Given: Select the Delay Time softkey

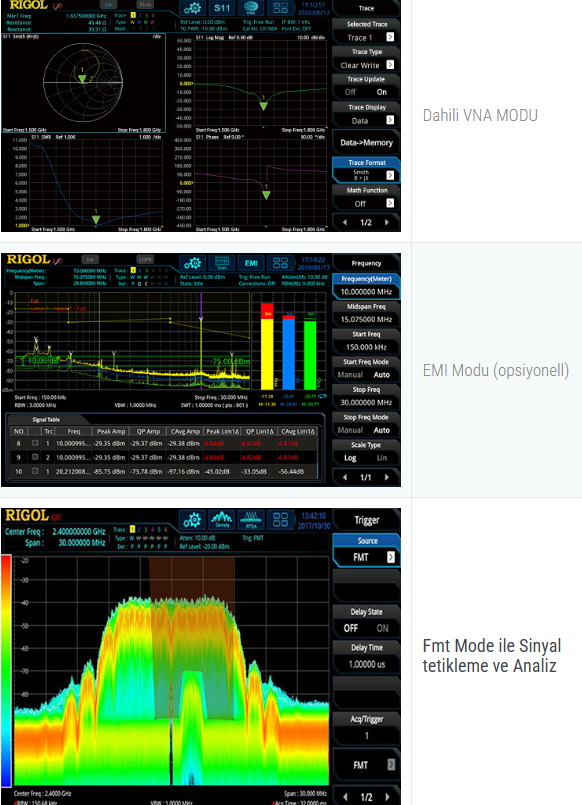Looking at the screenshot, I should [x=366, y=657].
